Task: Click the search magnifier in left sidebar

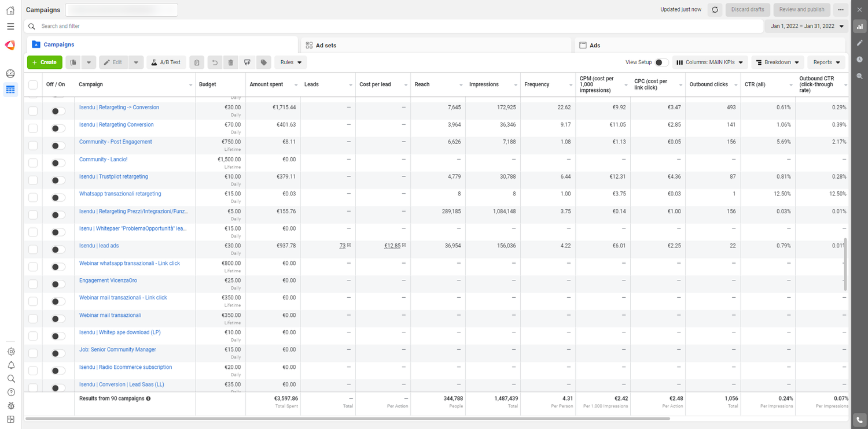Action: [x=11, y=379]
